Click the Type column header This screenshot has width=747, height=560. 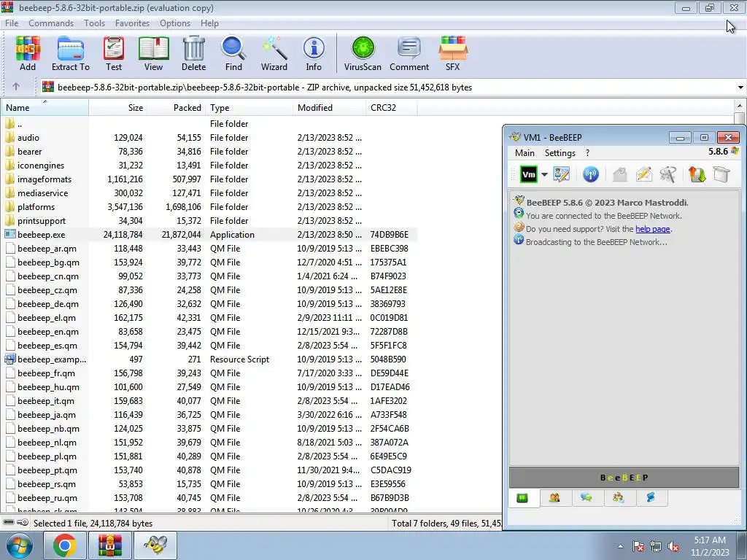249,108
